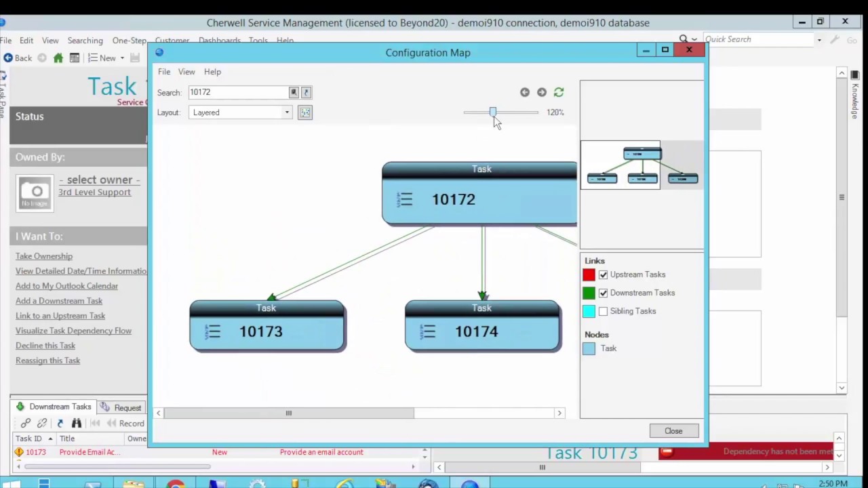Click the wrench icon beside Quick Search
868x488 pixels.
pos(833,40)
